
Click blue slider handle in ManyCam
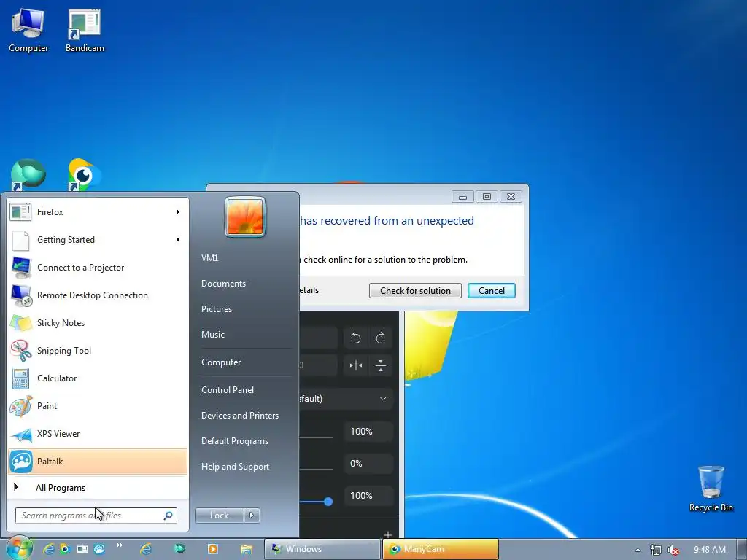(328, 502)
